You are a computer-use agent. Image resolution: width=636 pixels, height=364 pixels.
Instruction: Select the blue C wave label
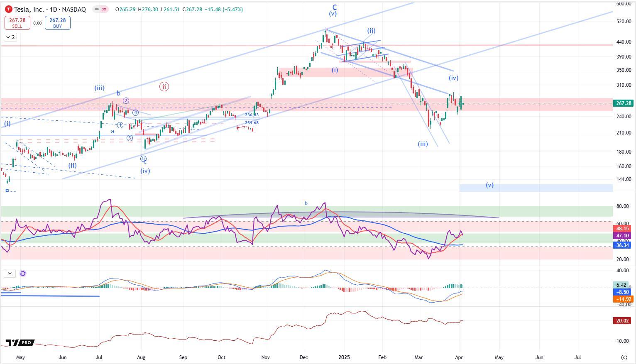point(335,7)
